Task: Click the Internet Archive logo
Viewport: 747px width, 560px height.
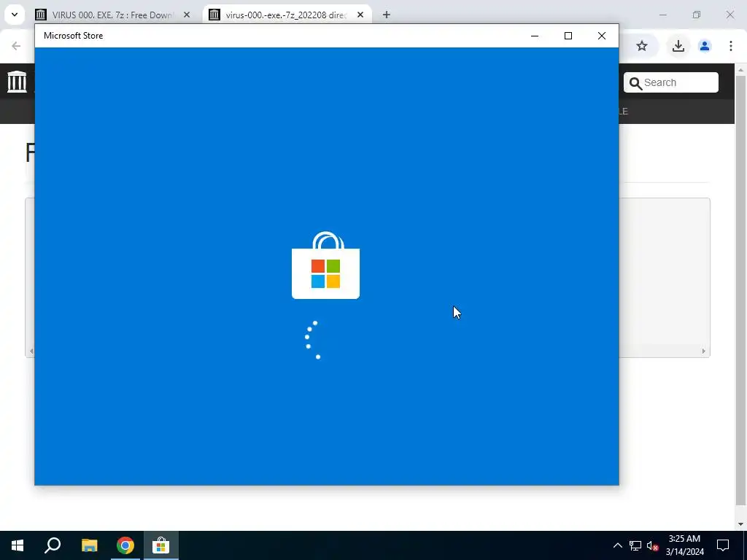Action: [x=18, y=82]
